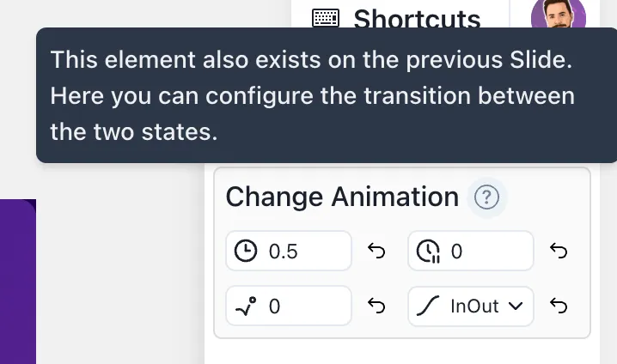This screenshot has height=364, width=617.
Task: Reset the animation delay value
Action: point(559,252)
